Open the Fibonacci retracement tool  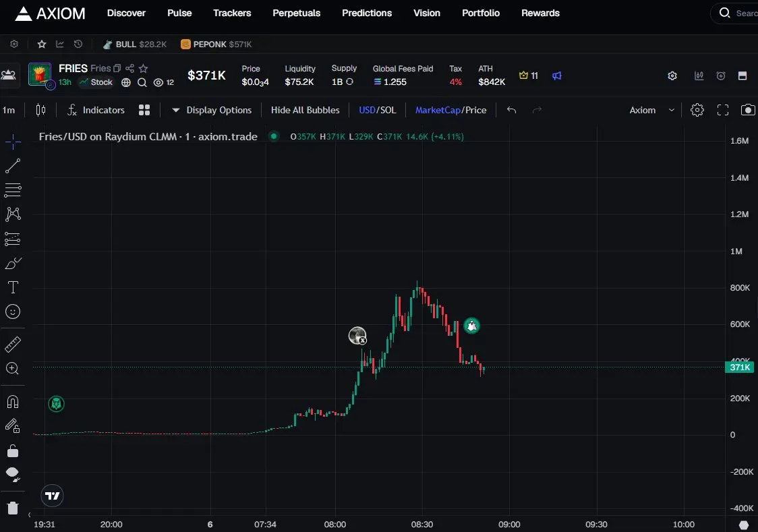click(x=13, y=190)
